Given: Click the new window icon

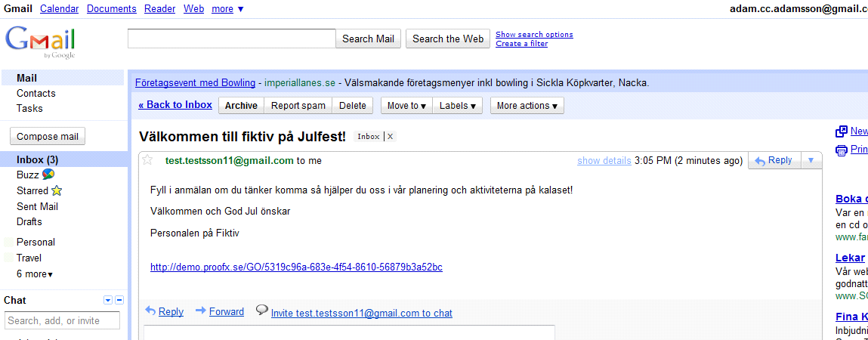Looking at the screenshot, I should coord(842,131).
